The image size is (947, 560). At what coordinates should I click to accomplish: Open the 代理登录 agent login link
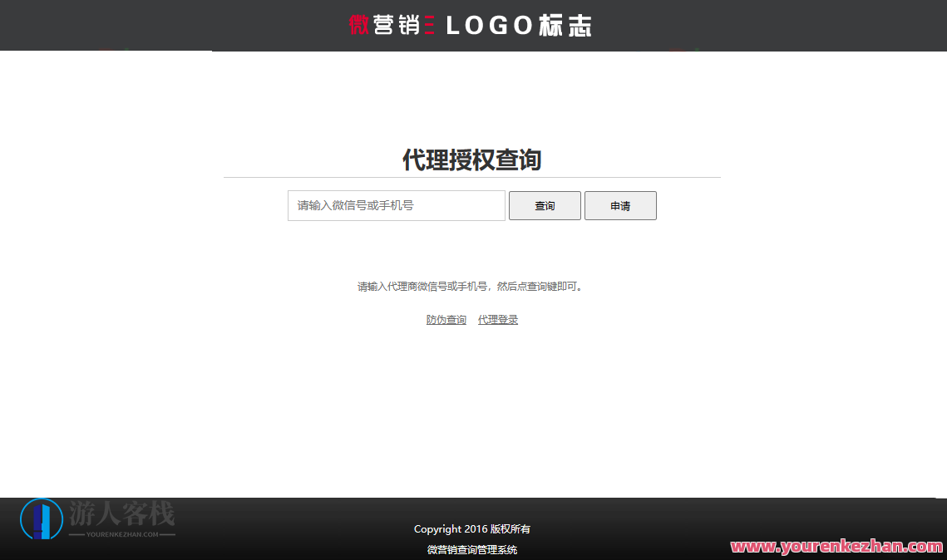[x=497, y=318]
